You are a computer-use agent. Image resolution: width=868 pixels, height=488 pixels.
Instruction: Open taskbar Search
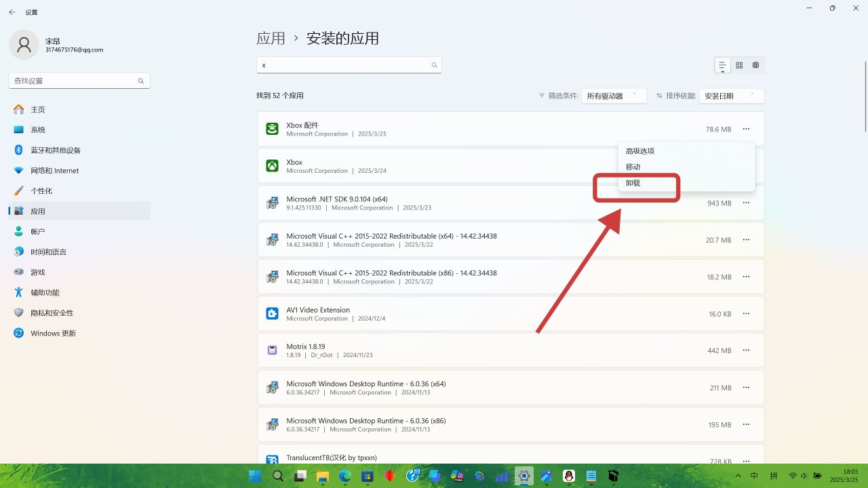(x=278, y=476)
